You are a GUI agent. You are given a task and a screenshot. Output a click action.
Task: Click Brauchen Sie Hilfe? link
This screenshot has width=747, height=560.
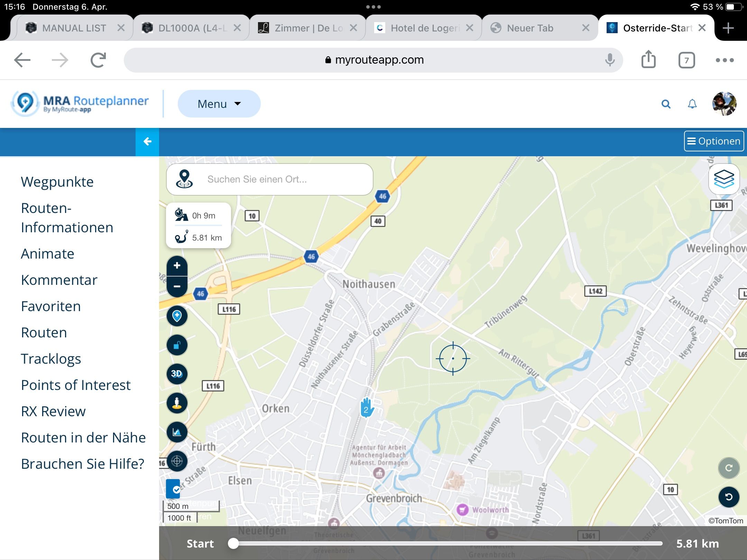82,464
